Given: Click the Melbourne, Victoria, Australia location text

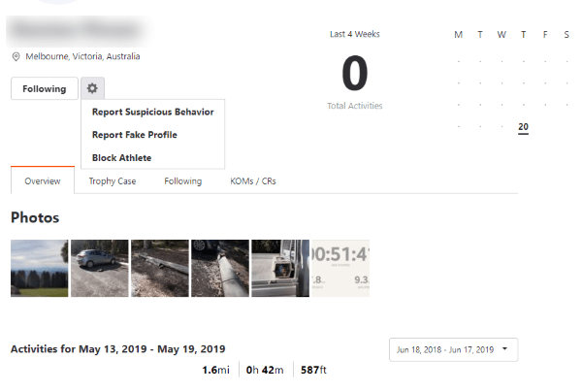Looking at the screenshot, I should pyautogui.click(x=82, y=56).
